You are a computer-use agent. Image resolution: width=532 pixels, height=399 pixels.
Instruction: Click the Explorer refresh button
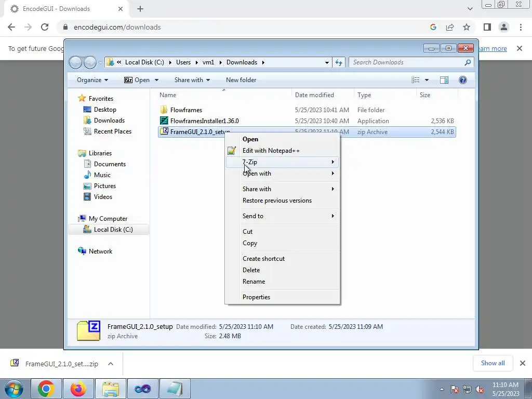(339, 62)
